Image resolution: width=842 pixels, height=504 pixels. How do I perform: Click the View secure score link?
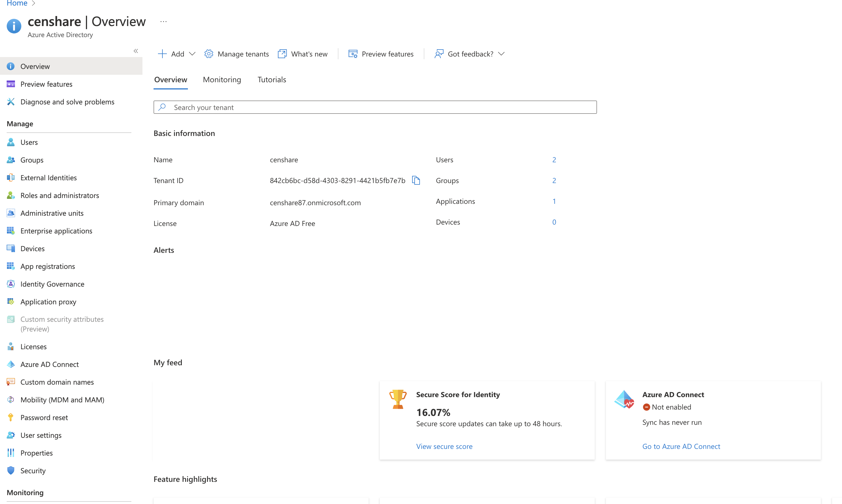pyautogui.click(x=444, y=446)
